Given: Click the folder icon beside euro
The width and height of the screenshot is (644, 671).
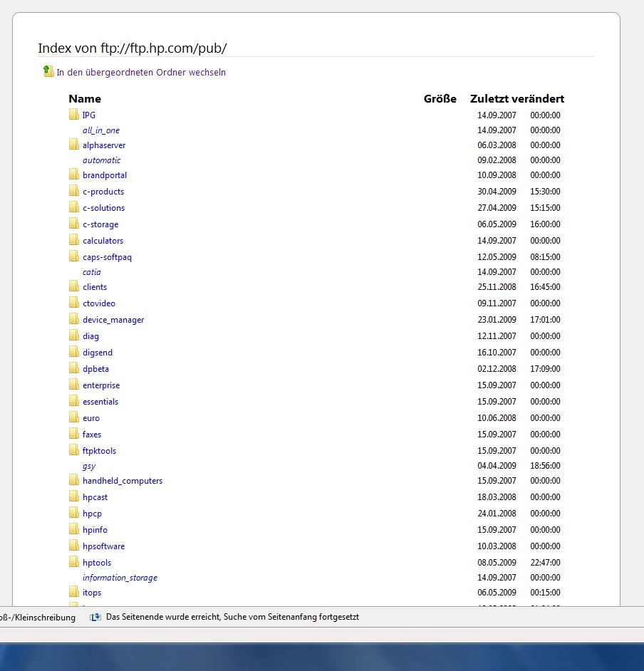Looking at the screenshot, I should click(74, 417).
